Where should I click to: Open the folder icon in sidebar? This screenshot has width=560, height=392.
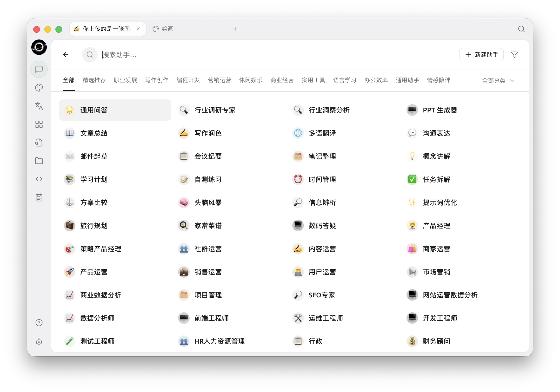[39, 161]
